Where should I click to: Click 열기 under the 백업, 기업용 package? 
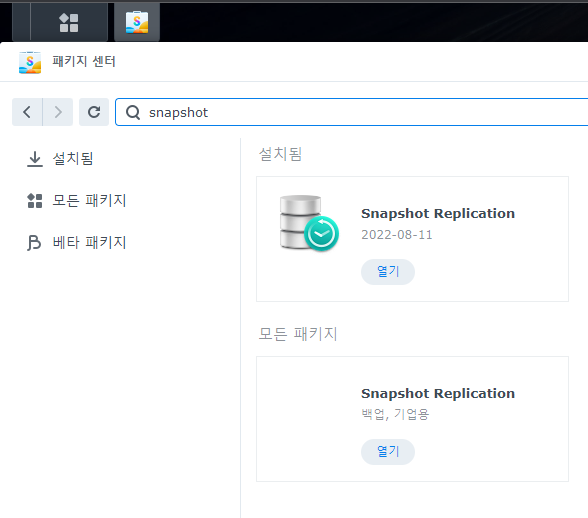coord(388,452)
